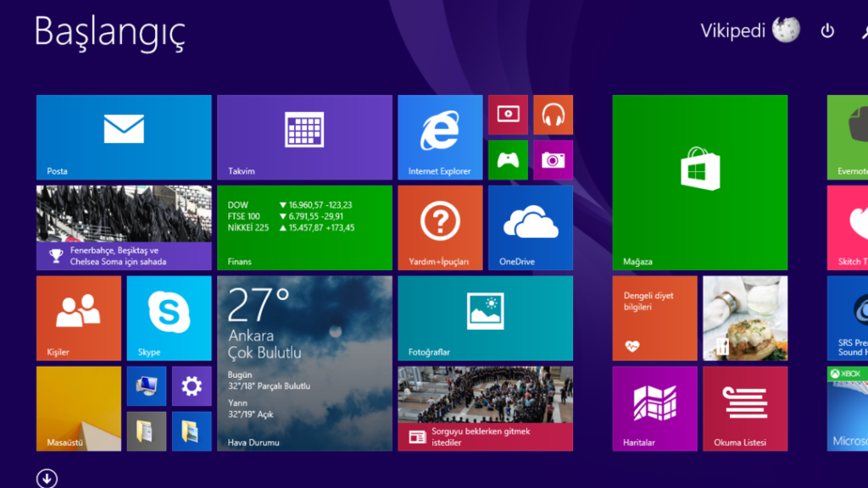Switch to Masaüstü desktop

pyautogui.click(x=78, y=408)
